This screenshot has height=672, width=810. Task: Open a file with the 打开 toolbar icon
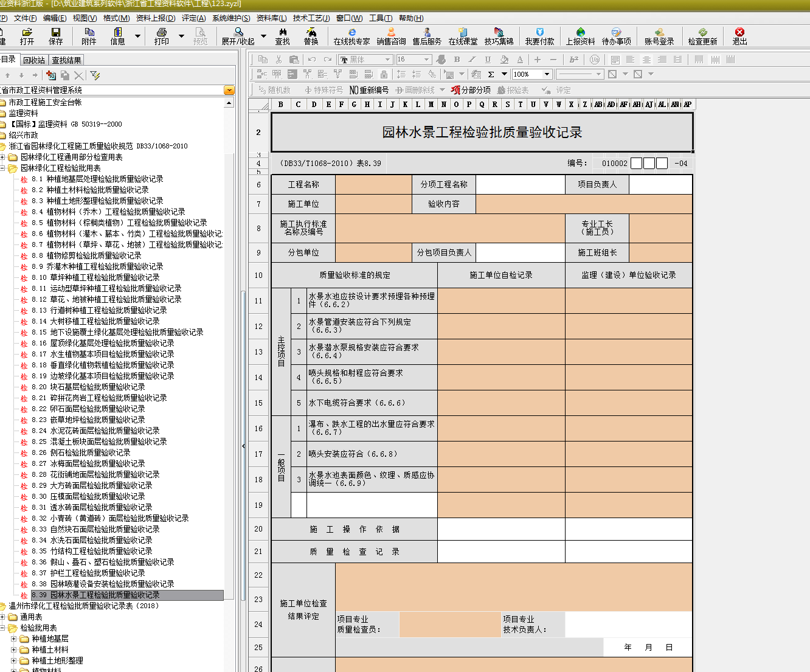tap(27, 36)
